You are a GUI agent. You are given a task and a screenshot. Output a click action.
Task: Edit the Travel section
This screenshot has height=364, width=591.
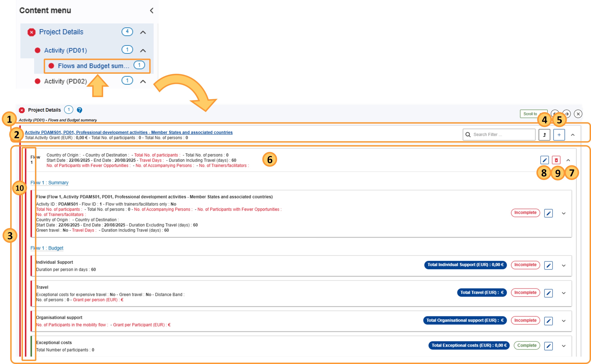coord(548,293)
